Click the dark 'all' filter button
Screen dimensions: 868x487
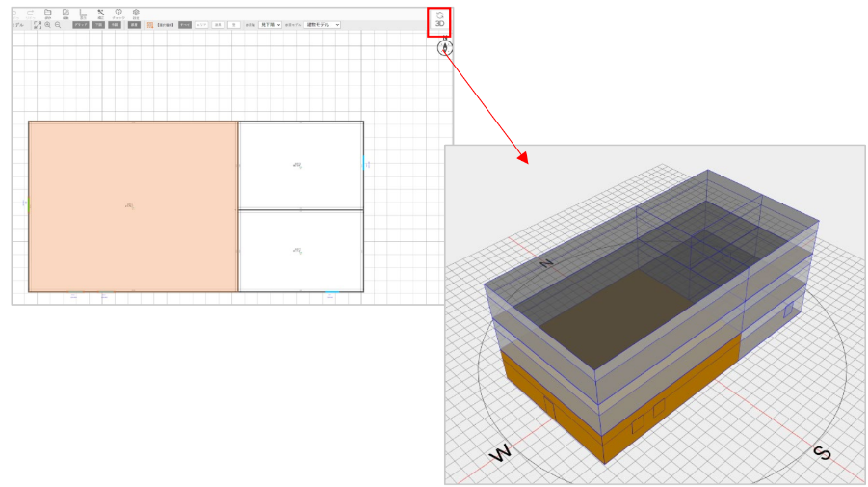click(184, 25)
